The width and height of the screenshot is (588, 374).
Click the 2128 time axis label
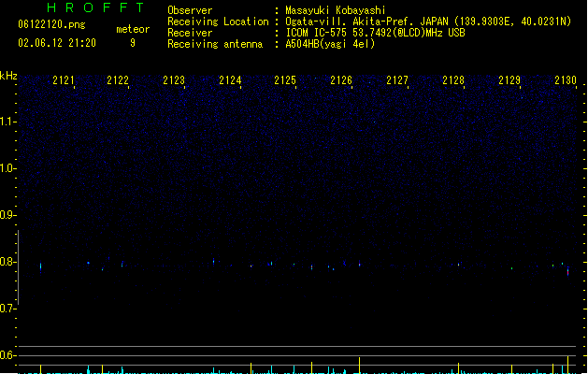(453, 80)
